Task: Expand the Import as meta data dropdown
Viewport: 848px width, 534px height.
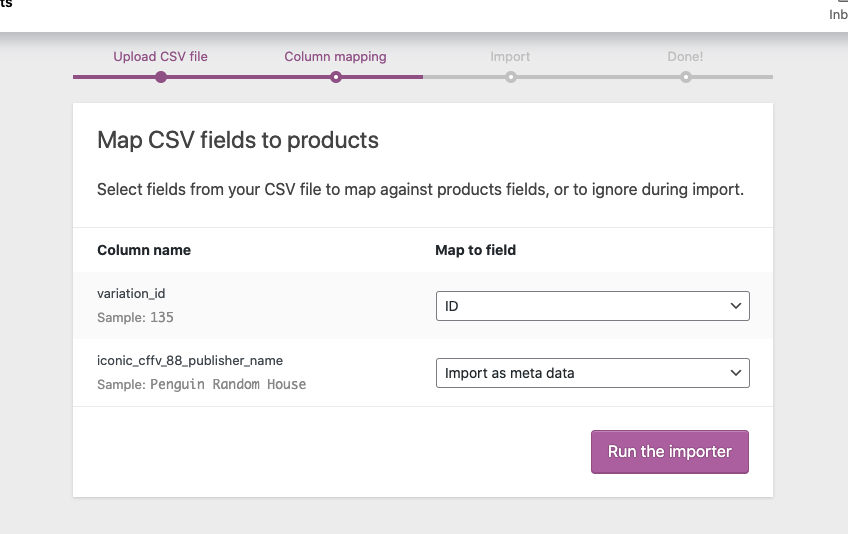Action: (x=592, y=373)
